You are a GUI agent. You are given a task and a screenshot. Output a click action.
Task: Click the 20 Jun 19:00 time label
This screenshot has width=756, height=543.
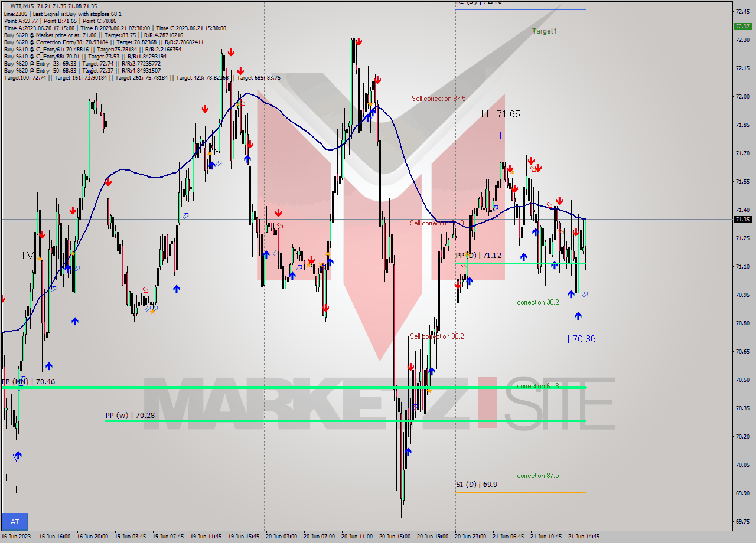coord(432,537)
